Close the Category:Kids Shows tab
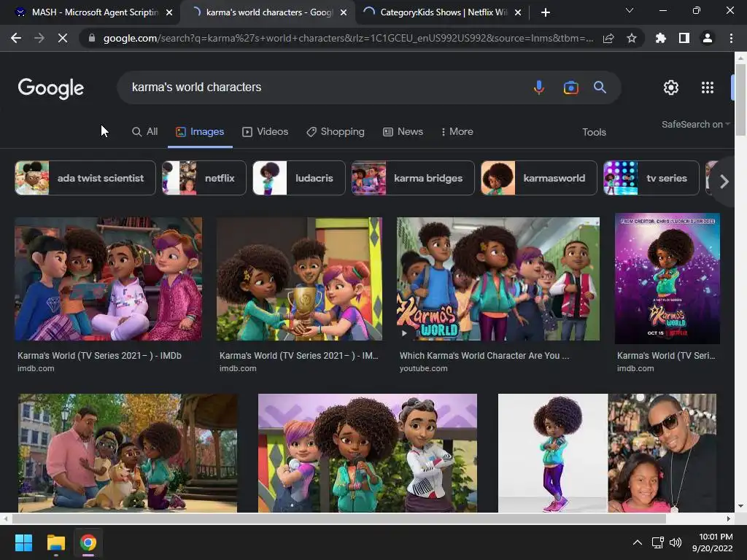Viewport: 747px width, 560px height. point(519,12)
